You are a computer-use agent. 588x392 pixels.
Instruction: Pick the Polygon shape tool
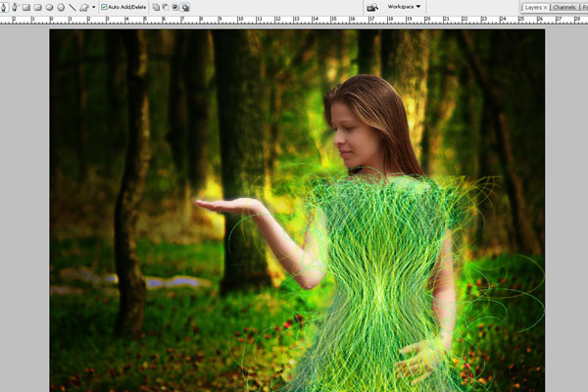60,7
